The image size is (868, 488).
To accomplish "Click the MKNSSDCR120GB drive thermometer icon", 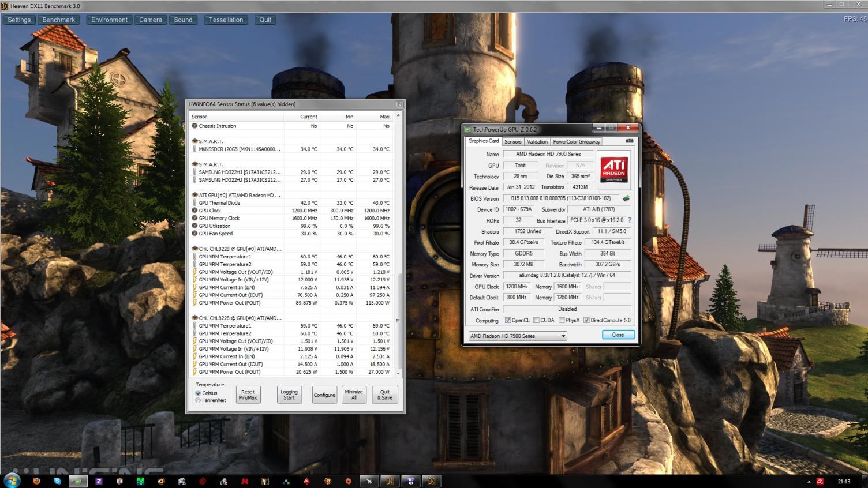I will (x=194, y=149).
